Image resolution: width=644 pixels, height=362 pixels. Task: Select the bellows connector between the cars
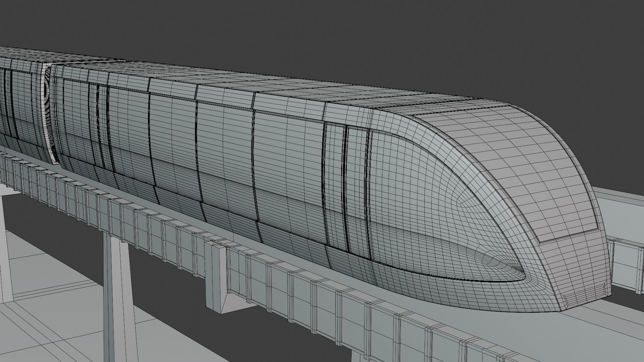coord(50,114)
